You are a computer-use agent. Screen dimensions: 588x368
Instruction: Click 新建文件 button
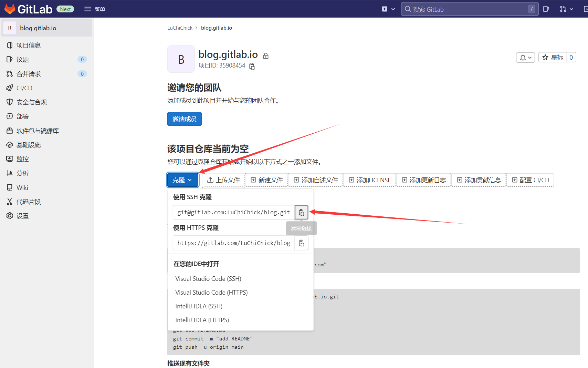click(267, 180)
